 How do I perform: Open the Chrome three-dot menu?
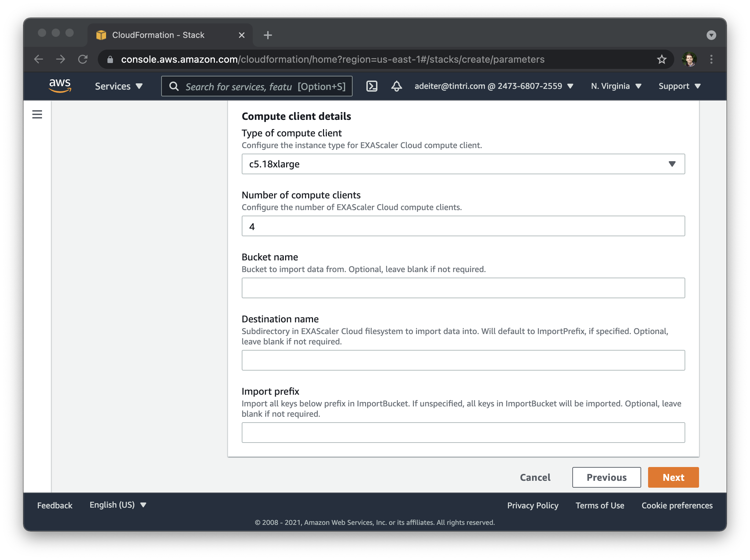[x=711, y=60]
